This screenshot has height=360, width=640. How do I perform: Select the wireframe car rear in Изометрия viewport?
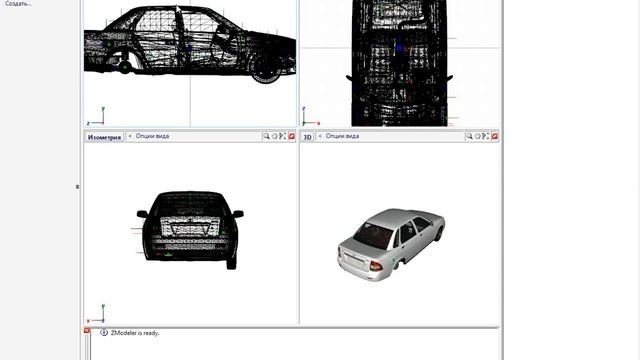pyautogui.click(x=190, y=230)
